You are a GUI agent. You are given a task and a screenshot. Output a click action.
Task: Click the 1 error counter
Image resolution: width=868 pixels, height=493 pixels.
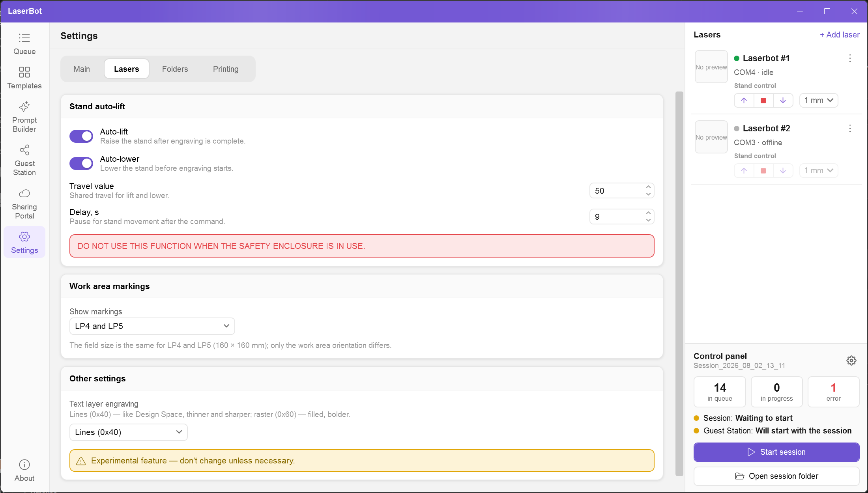(x=833, y=392)
